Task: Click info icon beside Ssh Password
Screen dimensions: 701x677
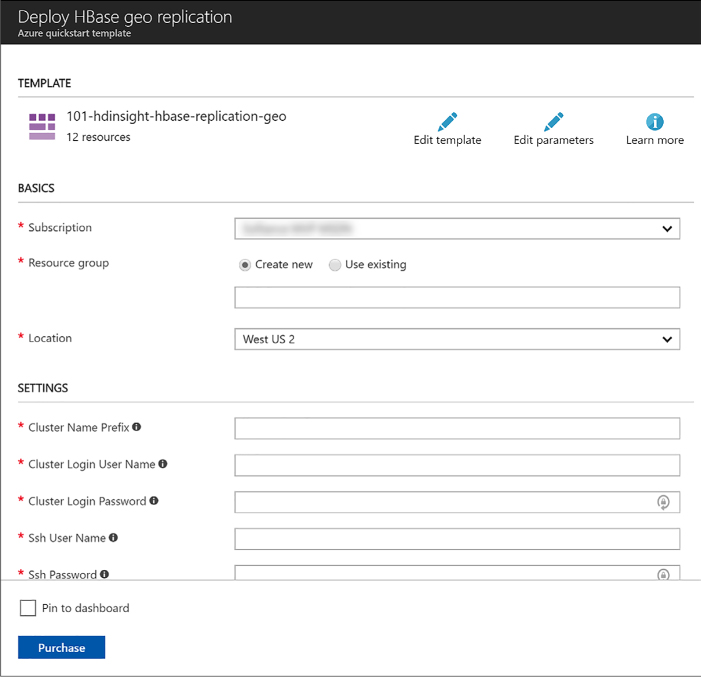Action: tap(104, 574)
